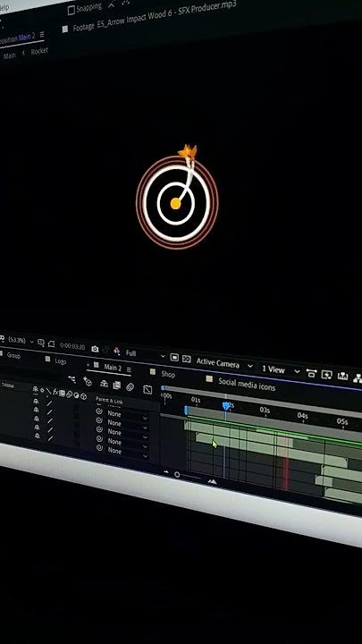Open the Composition Main 2 panel menu icon
Image resolution: width=362 pixels, height=644 pixels.
(x=42, y=35)
